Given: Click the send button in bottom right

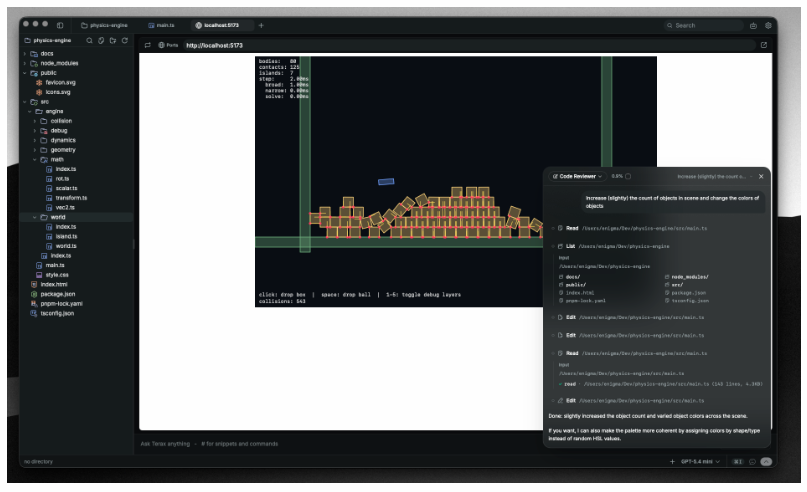Looking at the screenshot, I should pyautogui.click(x=766, y=462).
